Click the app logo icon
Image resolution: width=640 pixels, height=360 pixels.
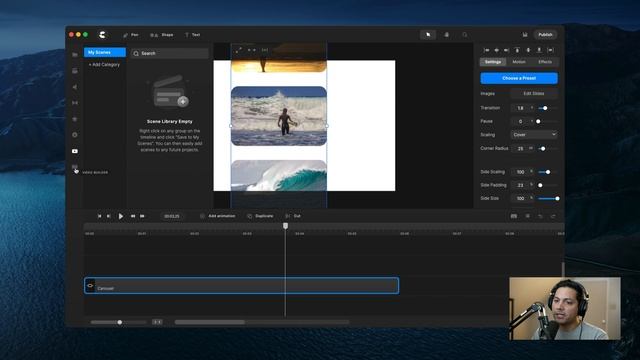[x=102, y=35]
